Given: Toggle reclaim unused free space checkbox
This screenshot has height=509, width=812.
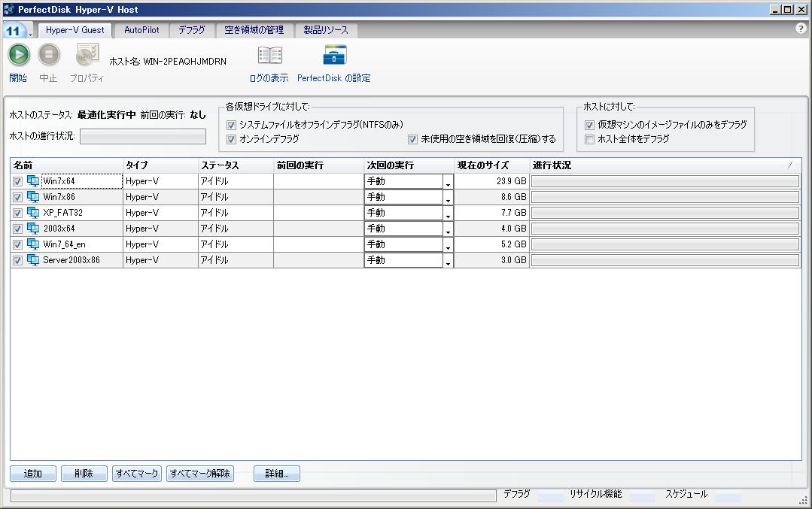Looking at the screenshot, I should tap(412, 139).
